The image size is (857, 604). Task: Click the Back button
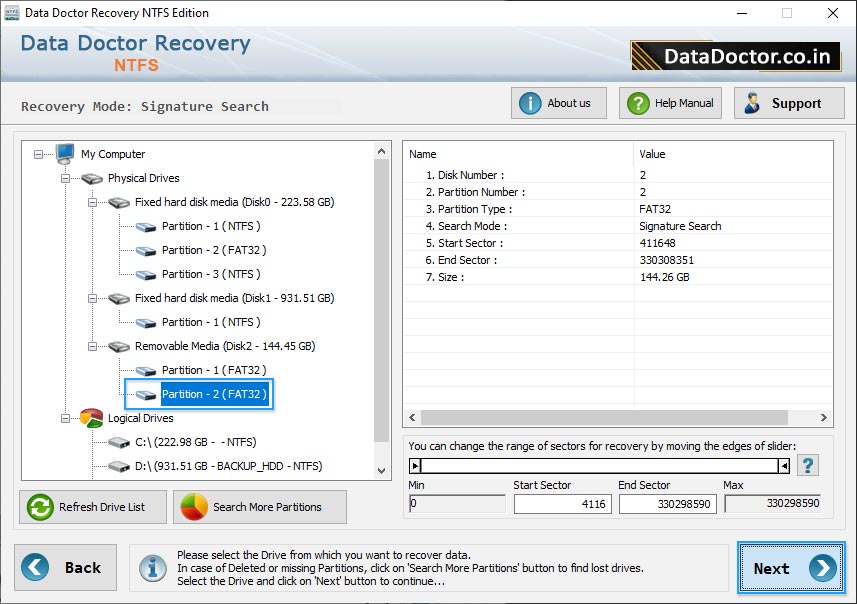tap(65, 567)
